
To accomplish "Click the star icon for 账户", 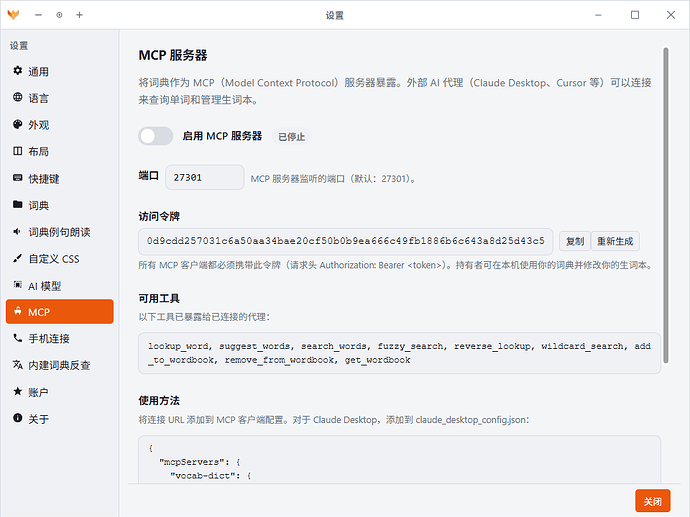I will tap(18, 391).
